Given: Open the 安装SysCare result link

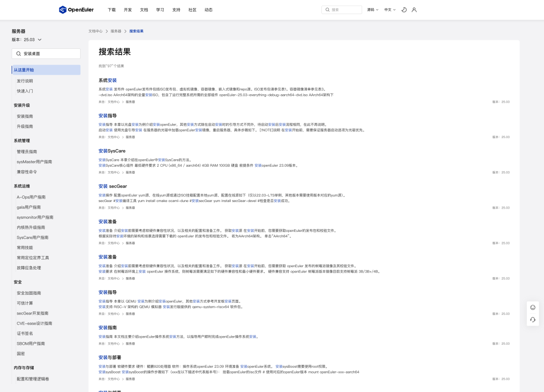Looking at the screenshot, I should pyautogui.click(x=112, y=151).
